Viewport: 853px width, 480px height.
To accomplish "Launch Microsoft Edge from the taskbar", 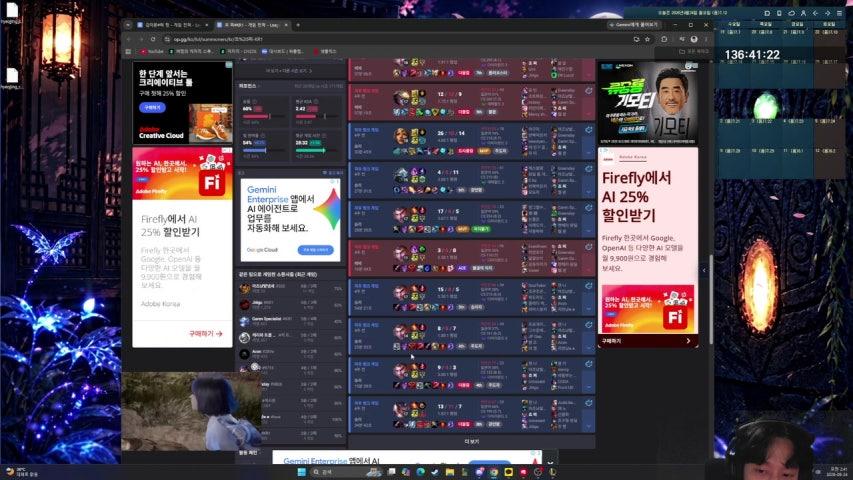I will coord(421,472).
